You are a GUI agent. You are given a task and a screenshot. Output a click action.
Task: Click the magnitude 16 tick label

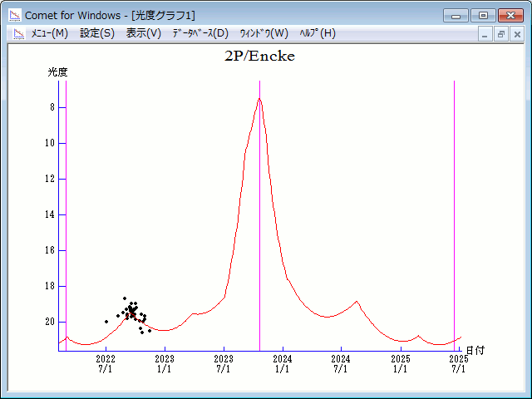coord(50,250)
